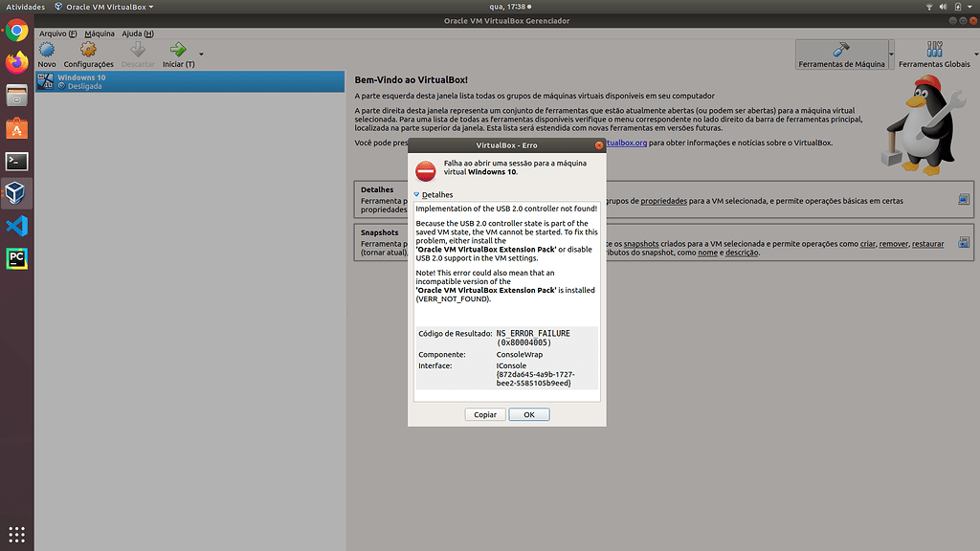Open the Arquivo menu

coord(58,33)
